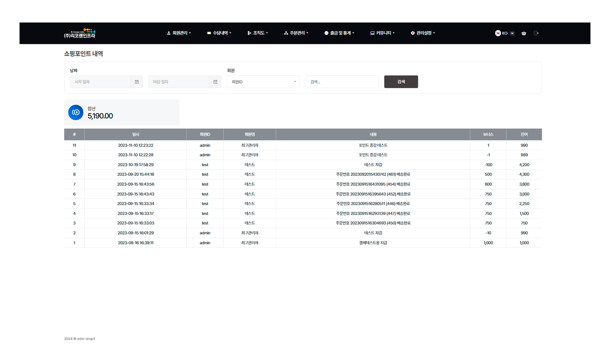
Task: Click the 잔여 column header
Action: [x=524, y=134]
